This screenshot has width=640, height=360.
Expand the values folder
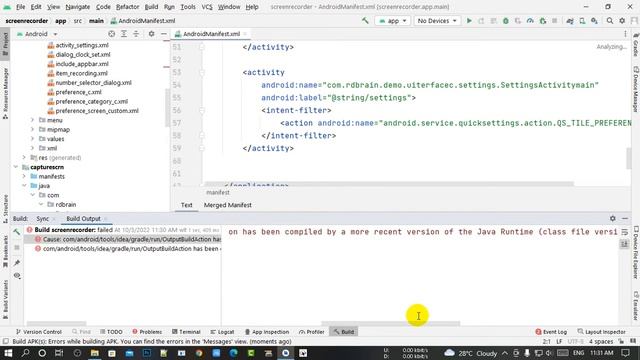point(32,139)
